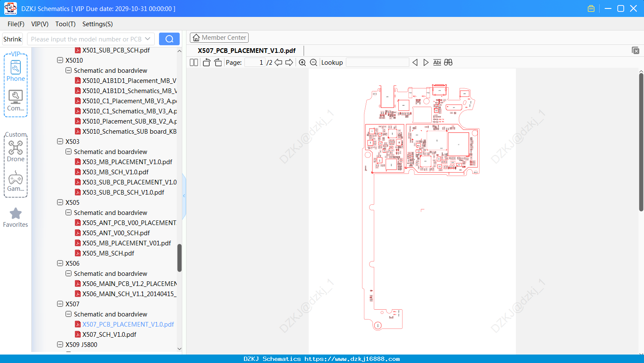Viewport: 644px width, 363px height.
Task: Click the blue search button
Action: point(169,39)
